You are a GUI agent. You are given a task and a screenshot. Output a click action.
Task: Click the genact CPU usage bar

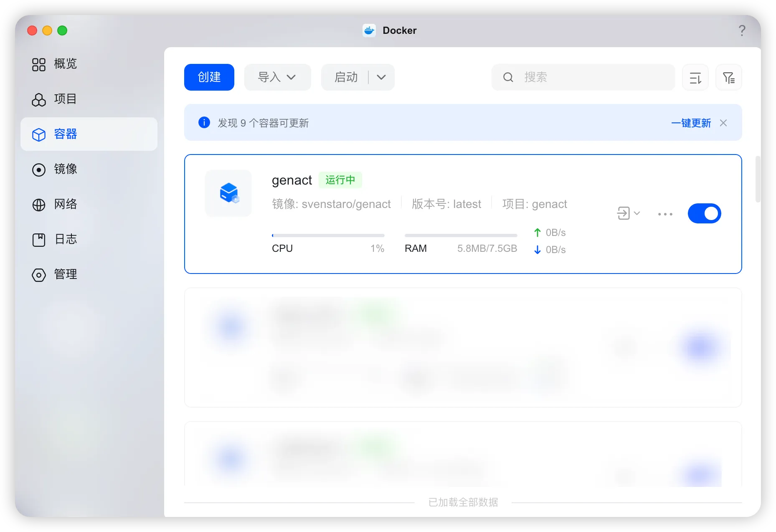click(328, 236)
